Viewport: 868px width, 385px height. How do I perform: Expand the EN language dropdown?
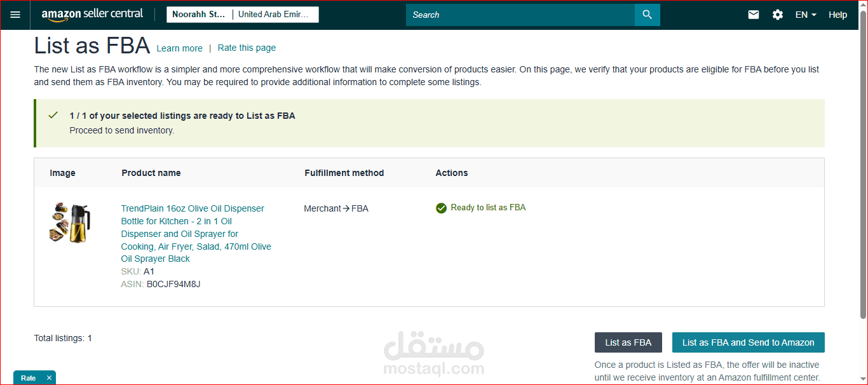(x=806, y=15)
